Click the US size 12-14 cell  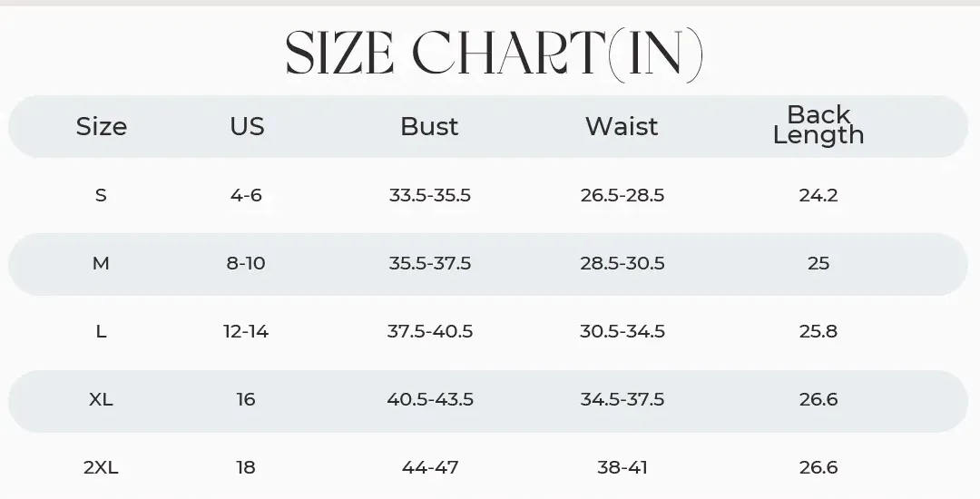246,332
